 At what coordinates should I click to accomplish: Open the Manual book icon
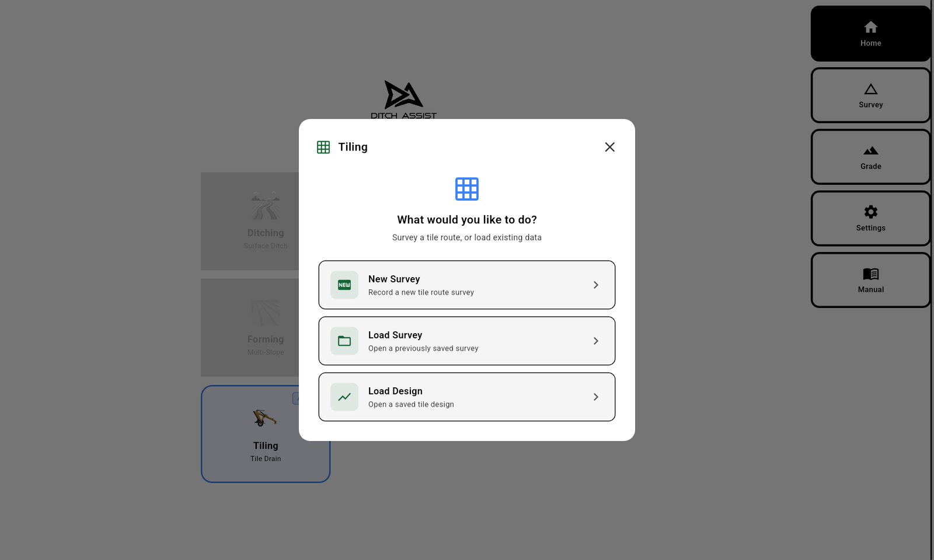870,274
